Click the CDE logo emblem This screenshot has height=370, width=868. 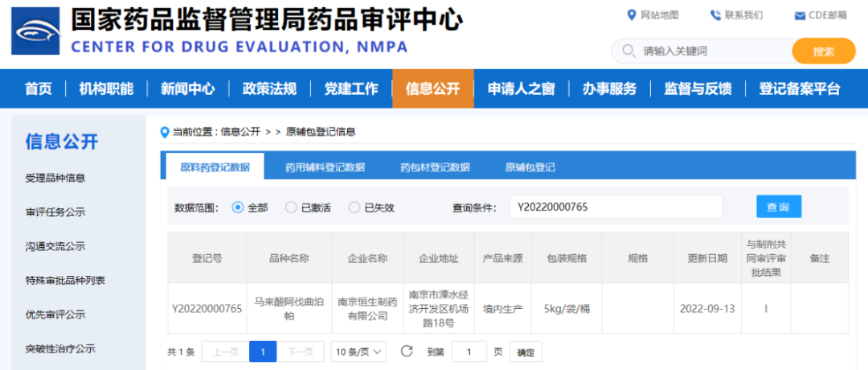pyautogui.click(x=35, y=31)
